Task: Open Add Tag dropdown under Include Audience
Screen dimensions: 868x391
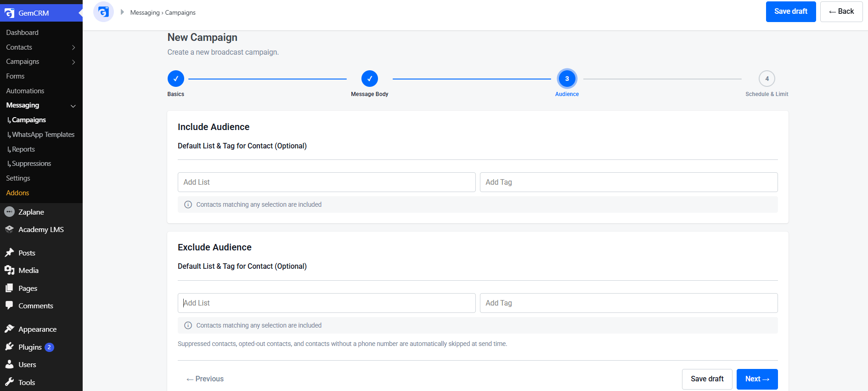Action: pyautogui.click(x=629, y=182)
